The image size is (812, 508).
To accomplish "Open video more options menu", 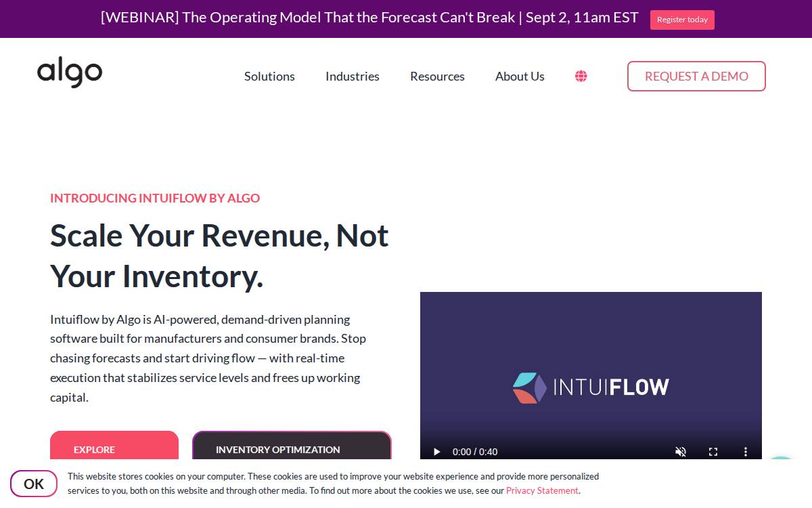I will (x=746, y=452).
